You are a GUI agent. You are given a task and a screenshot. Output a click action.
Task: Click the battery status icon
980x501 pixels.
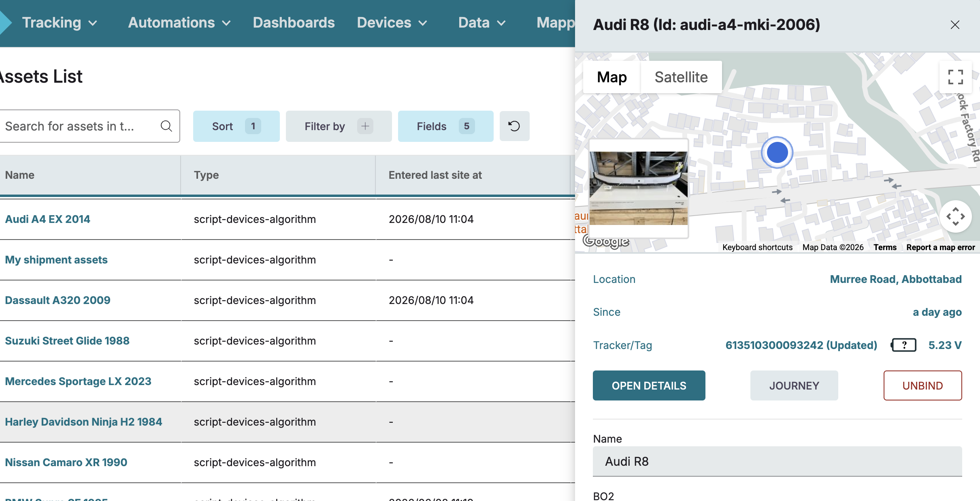coord(903,345)
